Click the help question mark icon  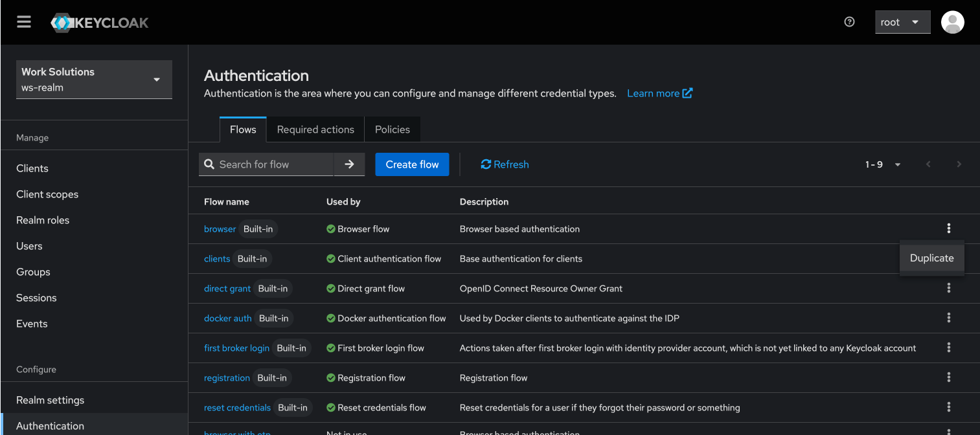coord(850,22)
